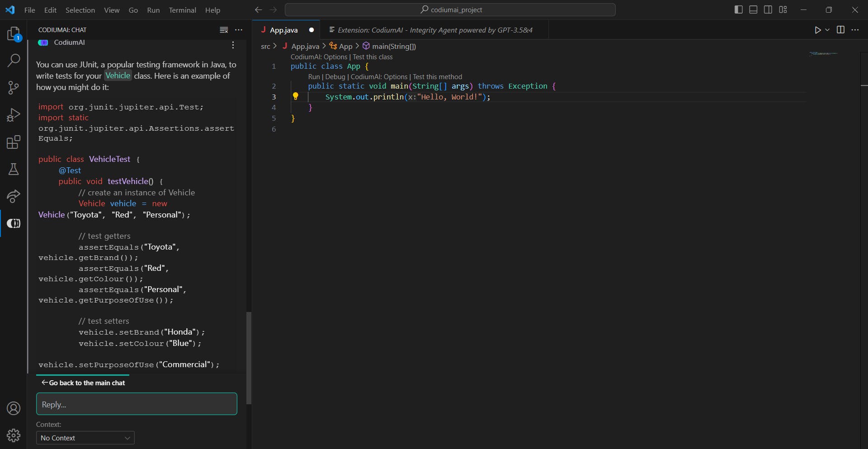Open the No Context dropdown
Screen dimensions: 868x449
point(85,438)
